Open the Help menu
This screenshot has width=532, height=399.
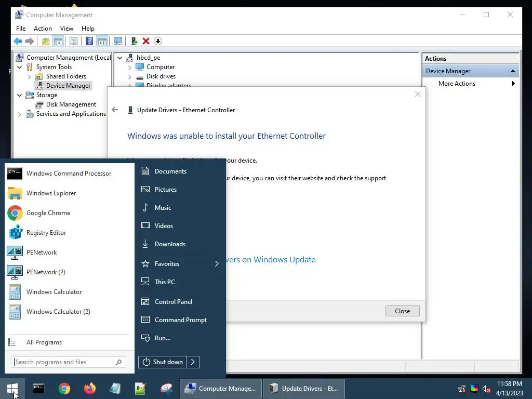(x=88, y=29)
